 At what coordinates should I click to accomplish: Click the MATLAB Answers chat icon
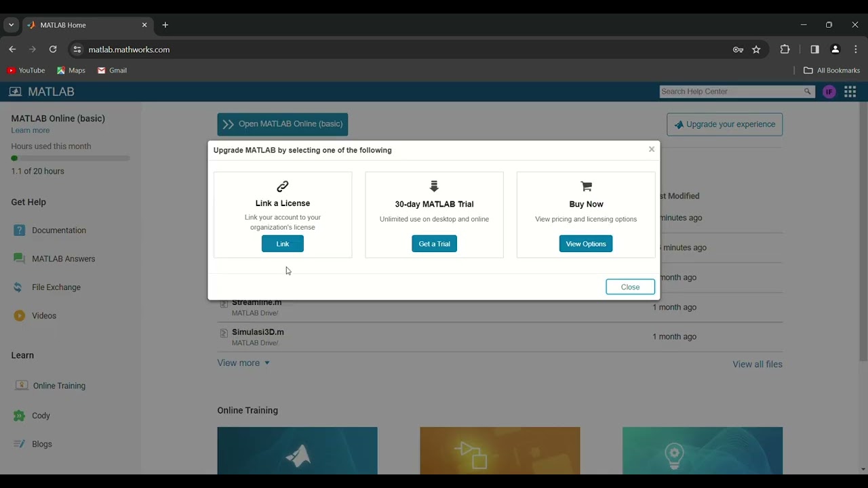point(19,259)
